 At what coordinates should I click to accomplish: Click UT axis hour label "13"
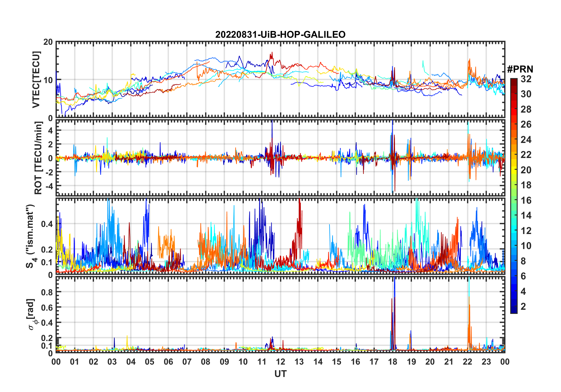coord(299,362)
